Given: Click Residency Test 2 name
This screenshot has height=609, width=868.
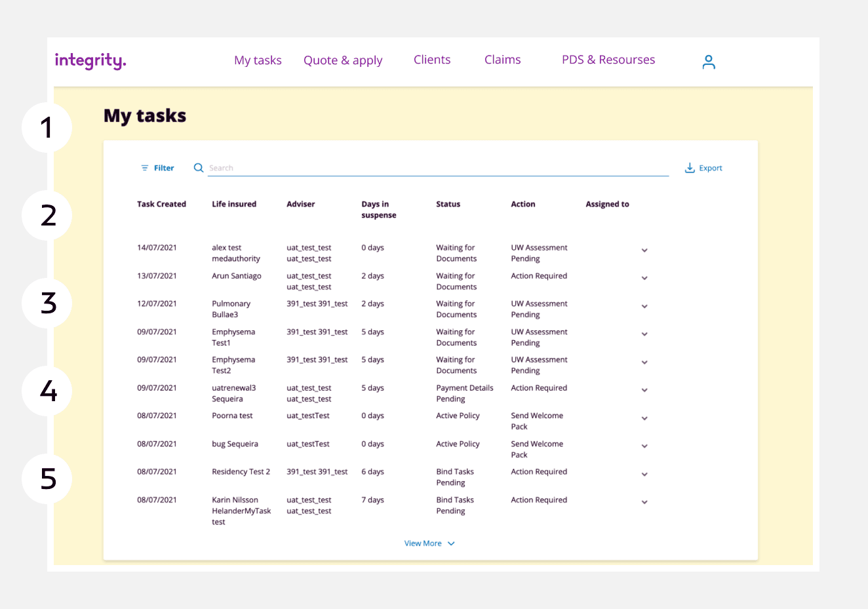Looking at the screenshot, I should point(241,472).
